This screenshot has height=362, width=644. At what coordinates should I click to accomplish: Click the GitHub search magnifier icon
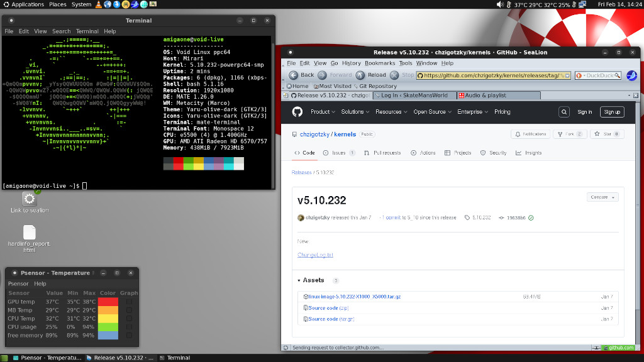(x=564, y=112)
